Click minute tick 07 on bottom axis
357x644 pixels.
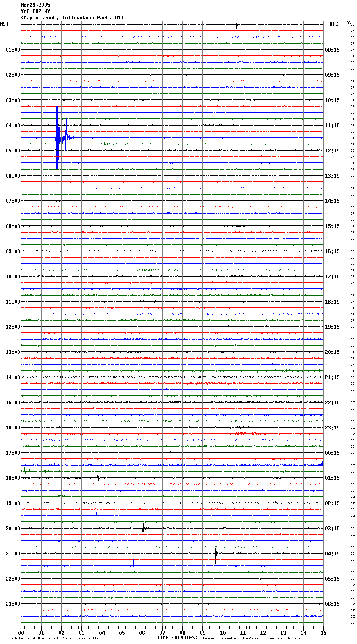pos(162,633)
